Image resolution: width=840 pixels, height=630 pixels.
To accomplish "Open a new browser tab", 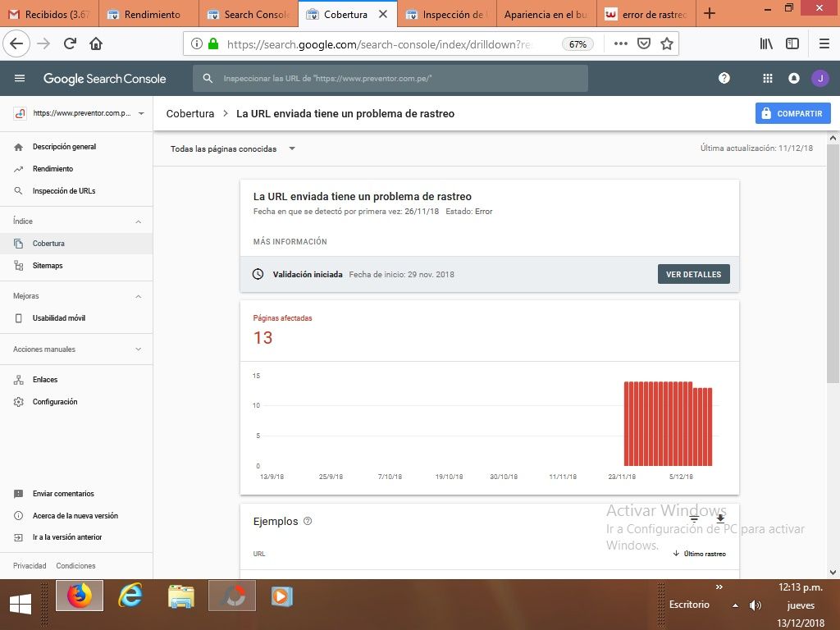I will [710, 13].
